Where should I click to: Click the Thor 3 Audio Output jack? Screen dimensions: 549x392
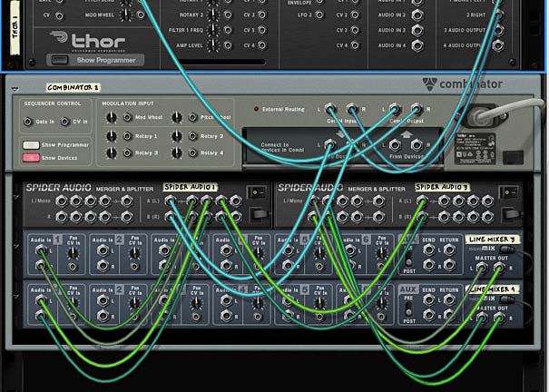click(x=498, y=30)
